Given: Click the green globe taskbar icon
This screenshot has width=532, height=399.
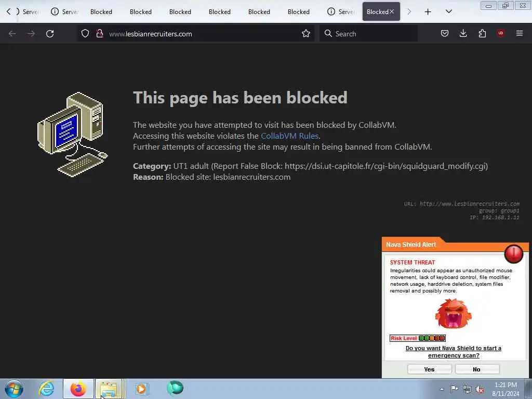Looking at the screenshot, I should click(175, 388).
